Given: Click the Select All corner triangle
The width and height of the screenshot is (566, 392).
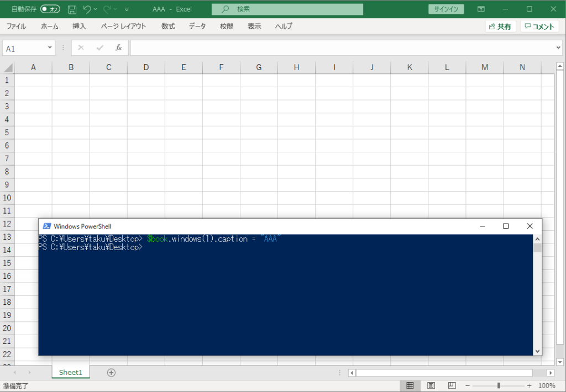Looking at the screenshot, I should pos(8,68).
